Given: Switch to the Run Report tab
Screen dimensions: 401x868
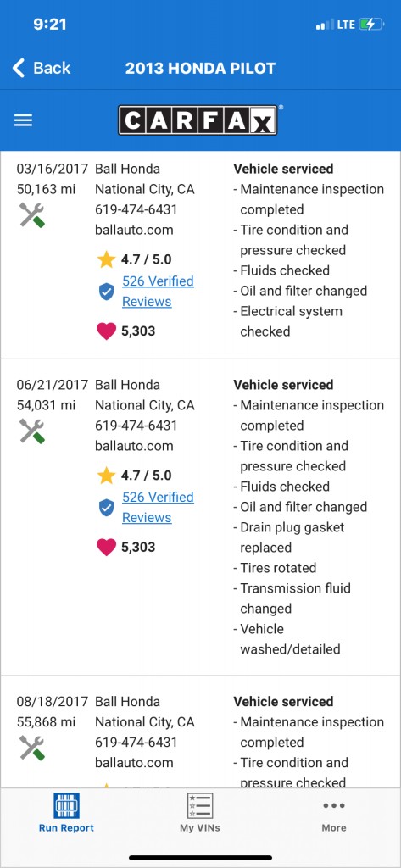Looking at the screenshot, I should [x=66, y=812].
